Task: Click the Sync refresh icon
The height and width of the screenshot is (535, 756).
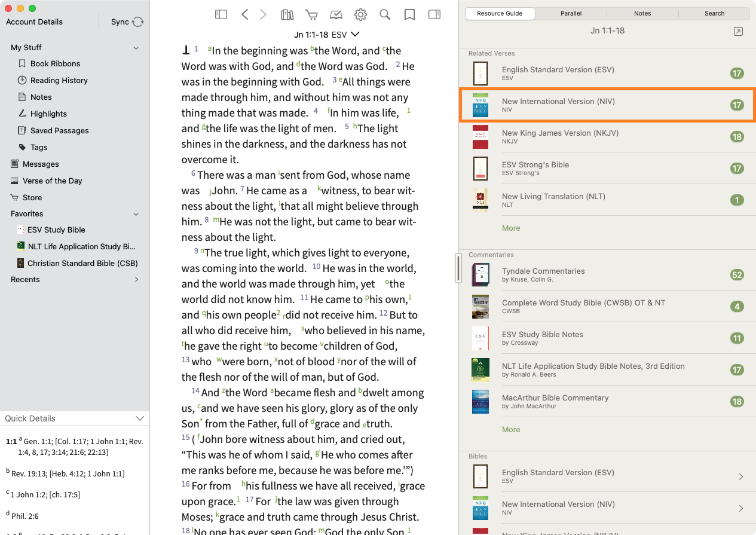Action: pos(138,22)
